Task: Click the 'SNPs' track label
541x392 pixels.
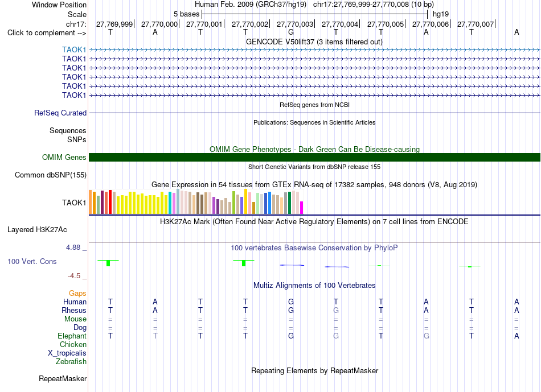Action: click(77, 139)
